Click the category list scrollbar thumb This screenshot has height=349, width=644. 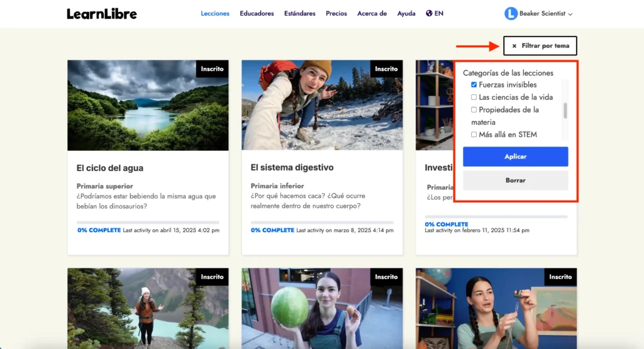pos(565,111)
